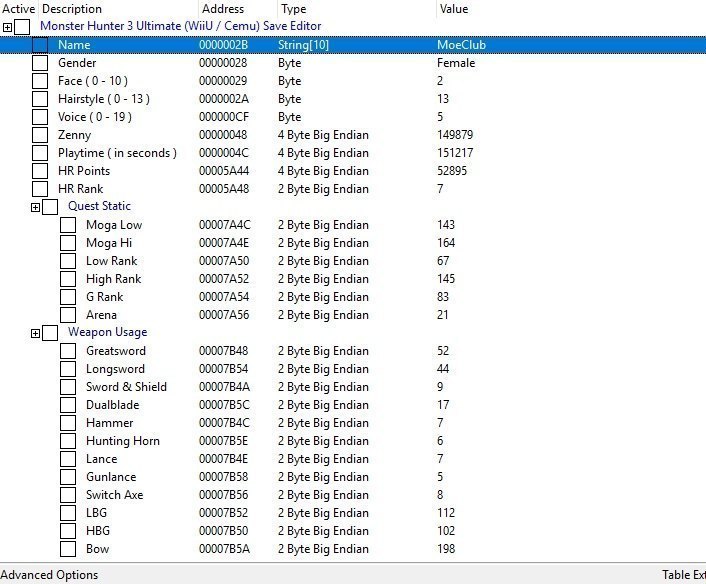Enable the Moga Low checkbox
706x584 pixels.
point(68,225)
